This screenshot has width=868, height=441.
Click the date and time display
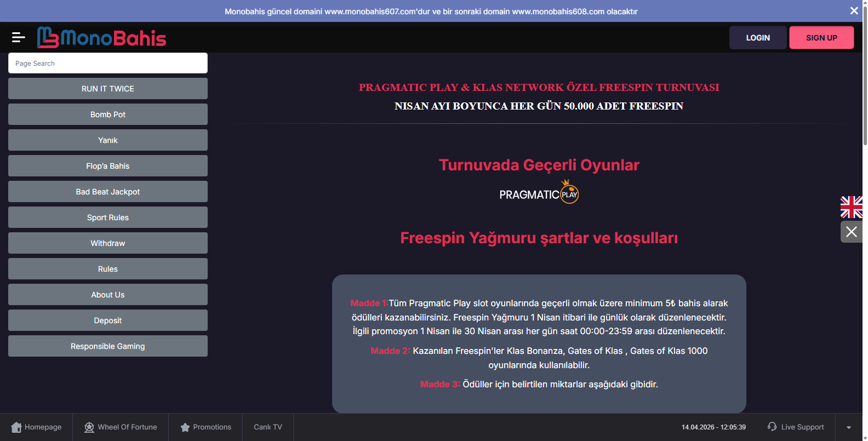[x=713, y=427]
